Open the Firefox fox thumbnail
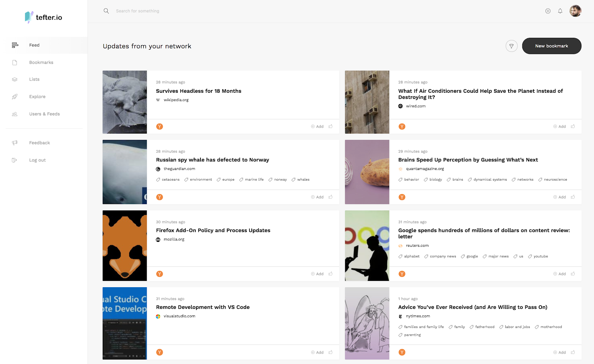 (x=125, y=246)
